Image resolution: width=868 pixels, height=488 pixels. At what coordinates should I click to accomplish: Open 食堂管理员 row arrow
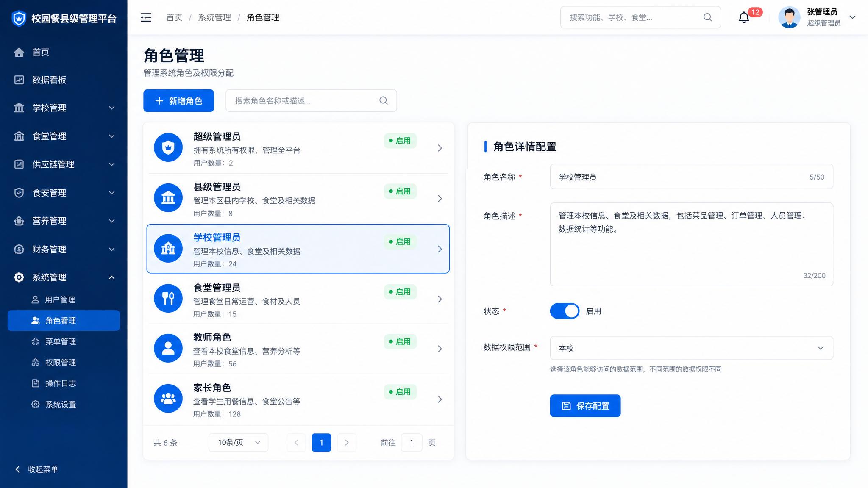click(x=440, y=299)
